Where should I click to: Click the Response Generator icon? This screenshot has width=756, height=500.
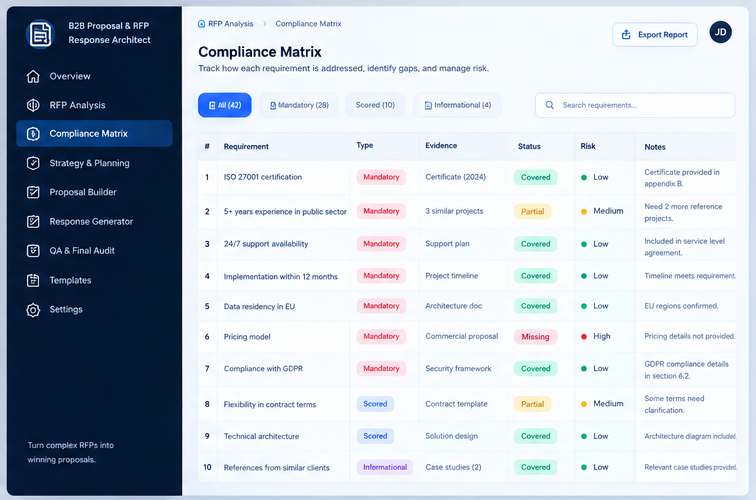pos(33,221)
